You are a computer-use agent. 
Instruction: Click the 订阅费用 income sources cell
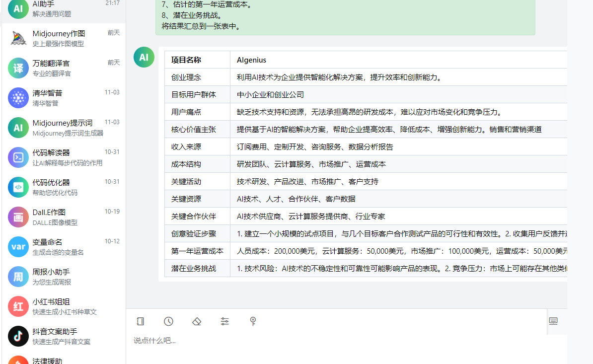(x=399, y=146)
